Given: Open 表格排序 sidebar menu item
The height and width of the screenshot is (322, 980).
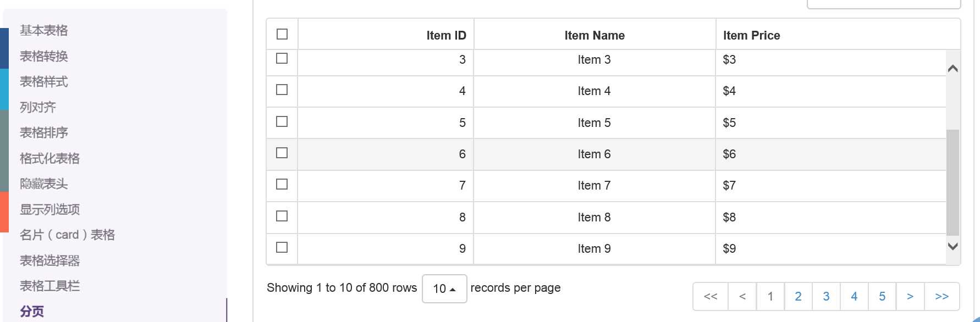Looking at the screenshot, I should click(44, 132).
